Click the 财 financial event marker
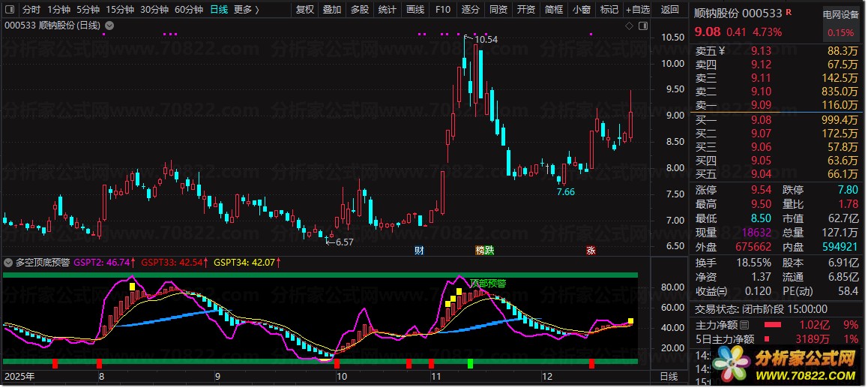Image resolution: width=868 pixels, height=388 pixels. pyautogui.click(x=419, y=250)
